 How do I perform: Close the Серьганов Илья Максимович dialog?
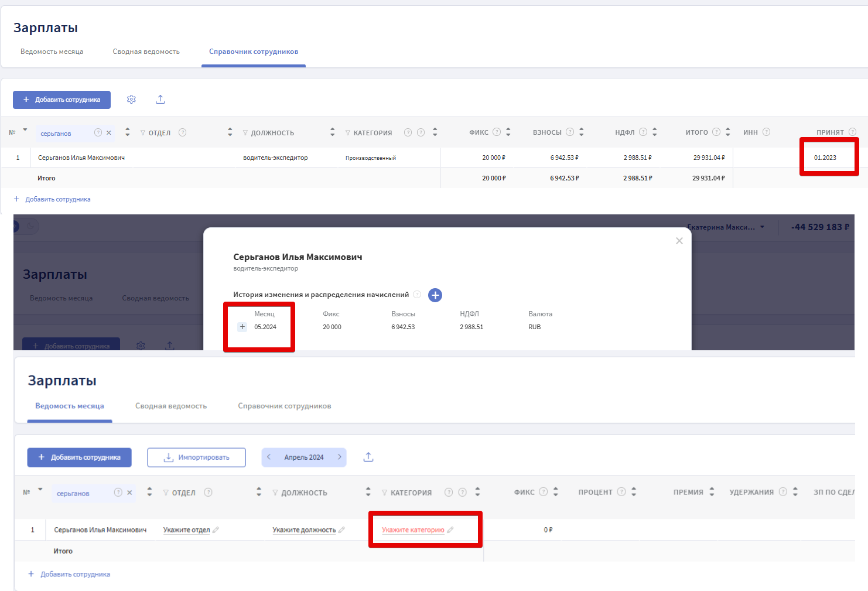tap(679, 241)
